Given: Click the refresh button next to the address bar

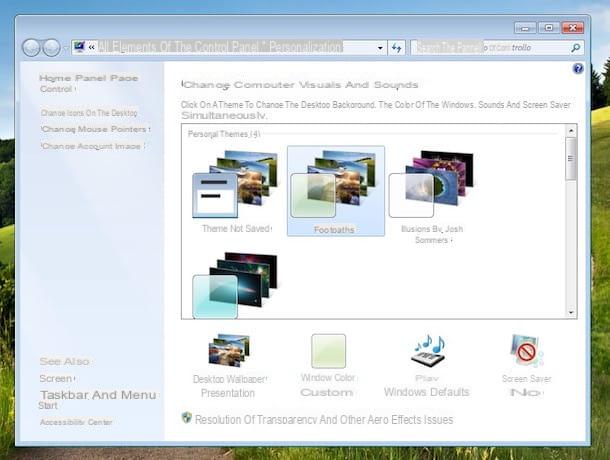Looking at the screenshot, I should point(396,48).
